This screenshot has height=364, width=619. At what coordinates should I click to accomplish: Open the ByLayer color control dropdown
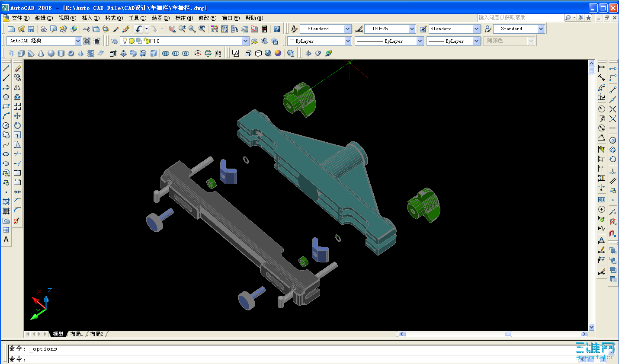click(x=348, y=41)
